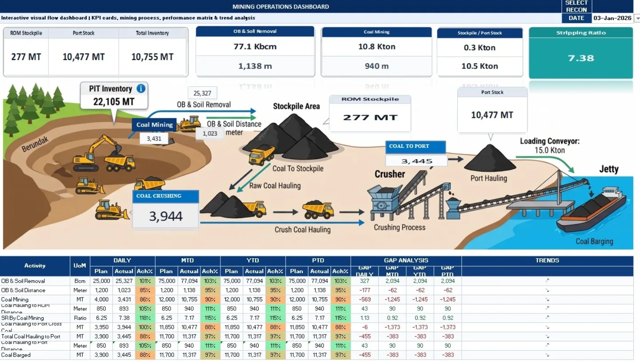Click the PTD column group header
The image size is (640, 364).
318,260
